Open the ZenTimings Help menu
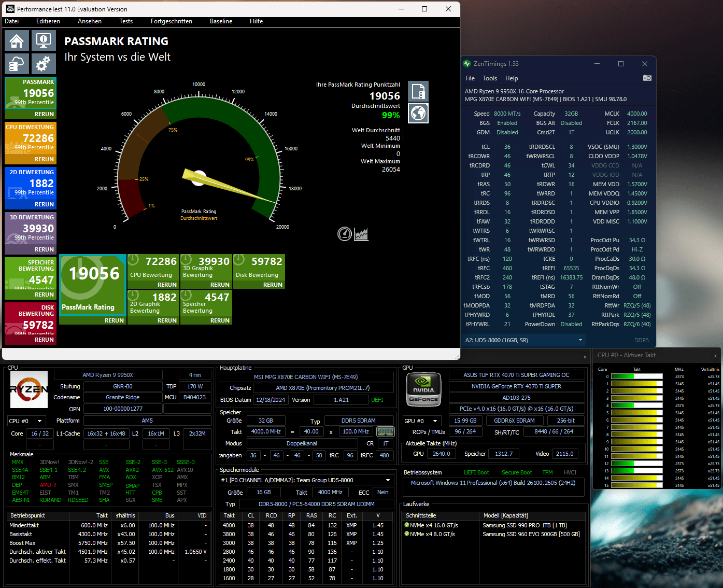The height and width of the screenshot is (588, 723). (x=512, y=78)
